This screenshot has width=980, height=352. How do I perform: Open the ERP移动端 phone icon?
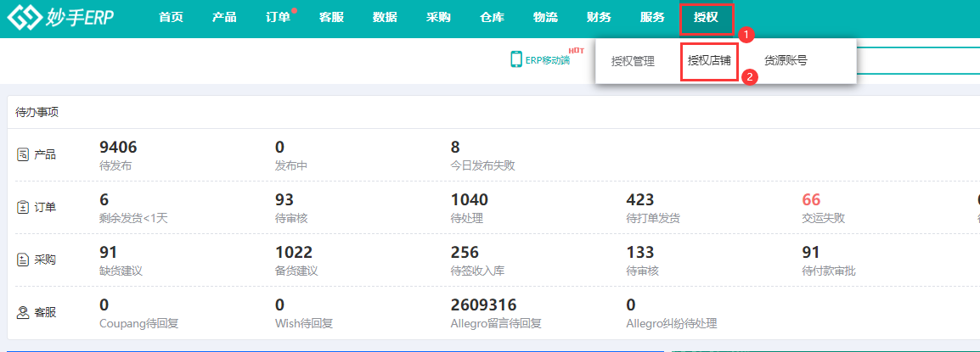pyautogui.click(x=515, y=59)
